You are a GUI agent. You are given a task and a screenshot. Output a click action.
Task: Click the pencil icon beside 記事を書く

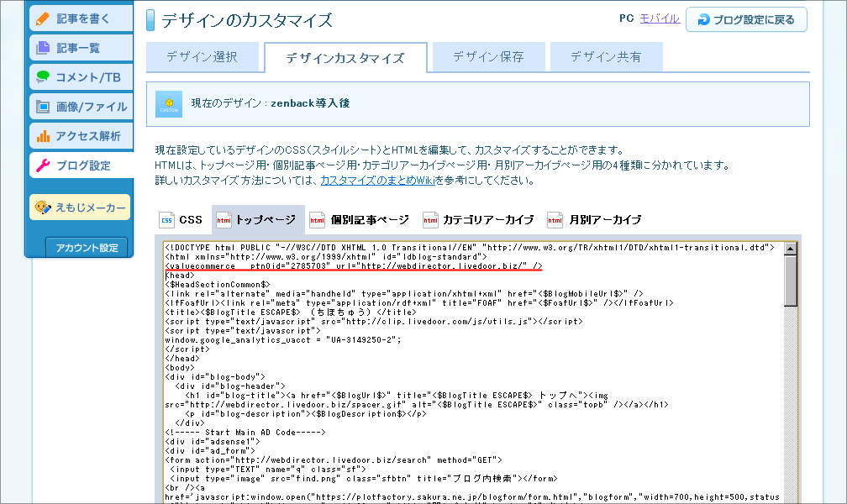click(x=43, y=19)
